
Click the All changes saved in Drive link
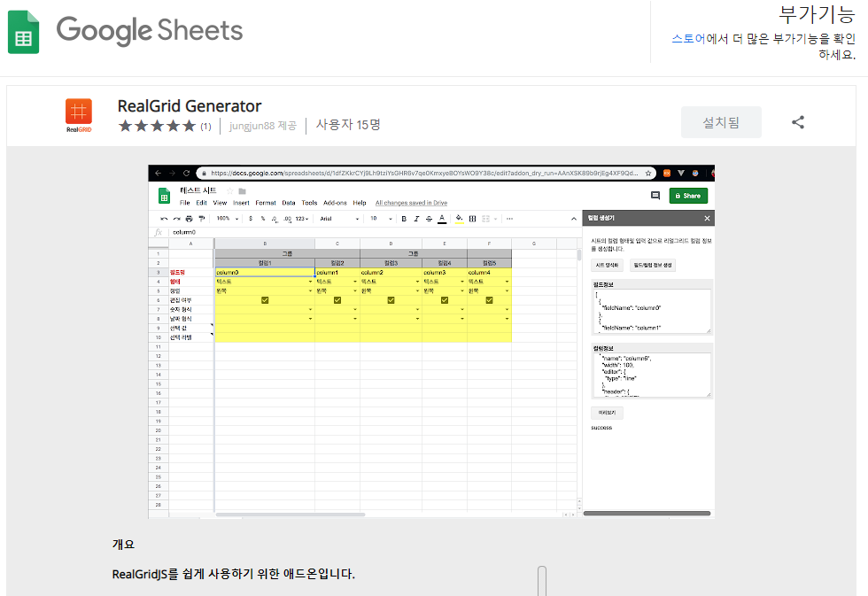(411, 203)
